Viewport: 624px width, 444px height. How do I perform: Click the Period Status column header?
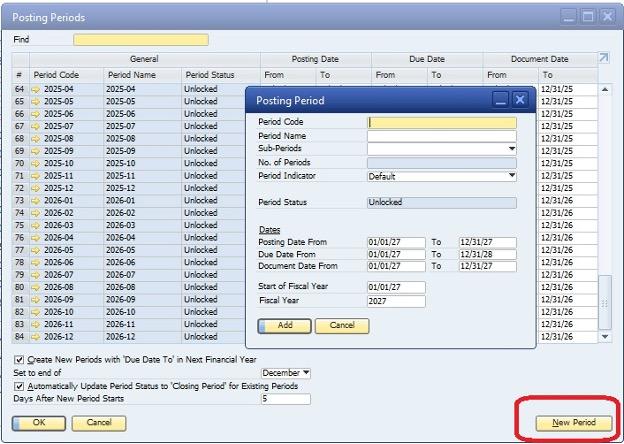coord(208,75)
